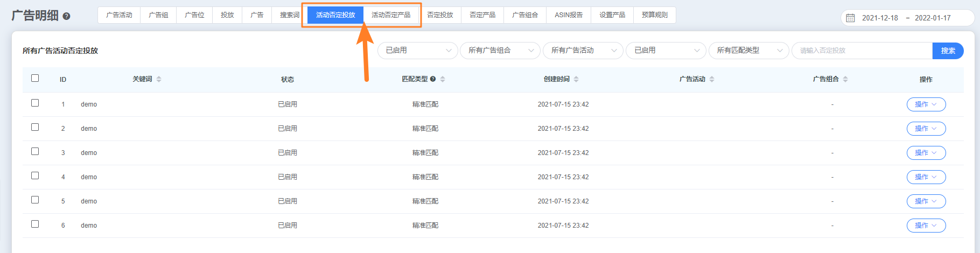The width and height of the screenshot is (980, 253).
Task: Sort by 关键词 column sort arrows
Action: tap(159, 79)
